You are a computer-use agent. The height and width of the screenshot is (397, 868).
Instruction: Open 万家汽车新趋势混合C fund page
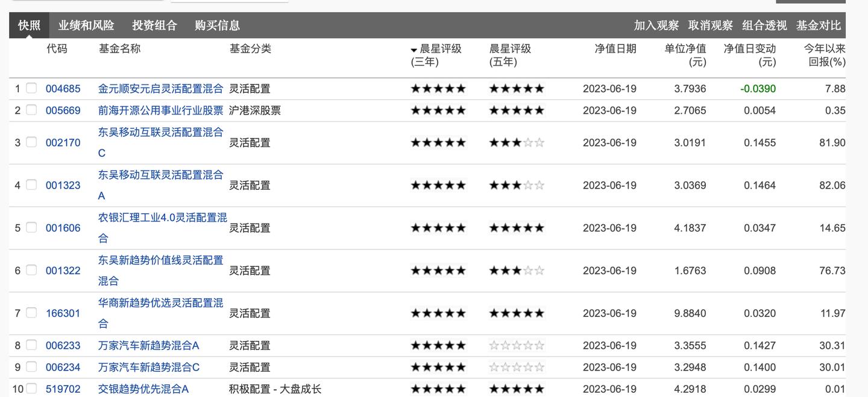[x=149, y=367]
